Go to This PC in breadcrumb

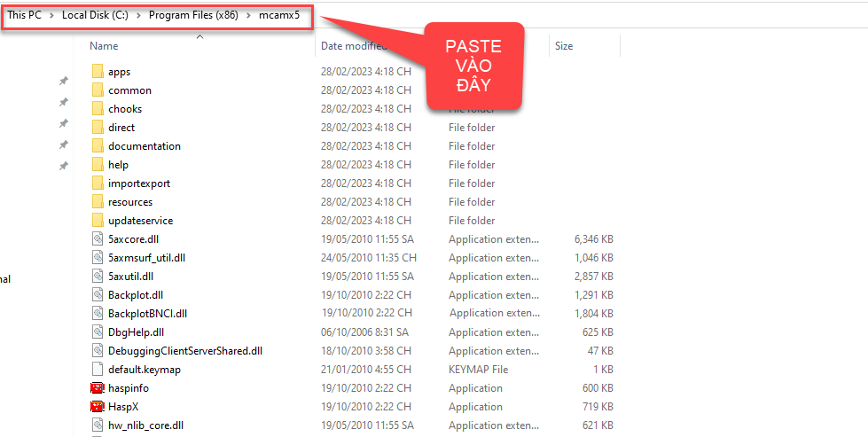tap(24, 15)
